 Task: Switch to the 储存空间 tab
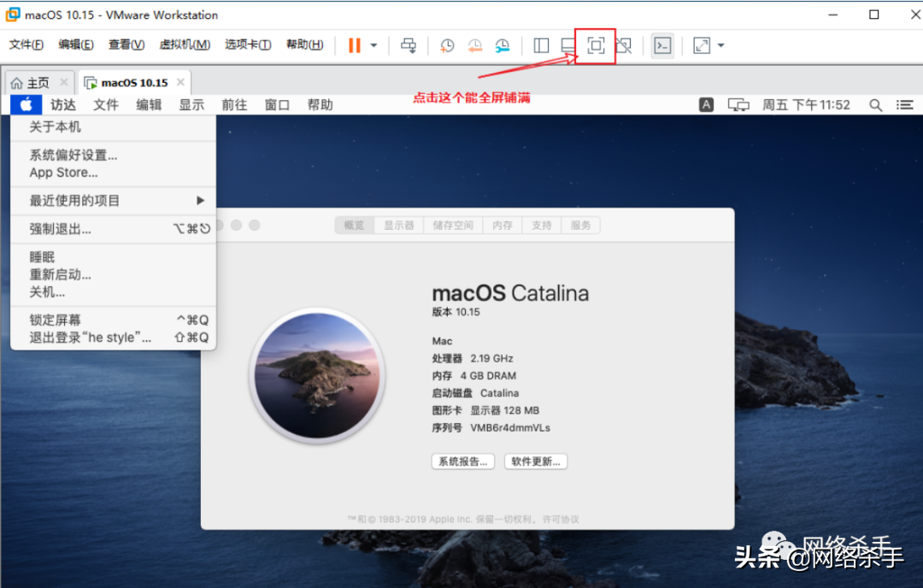click(x=453, y=225)
